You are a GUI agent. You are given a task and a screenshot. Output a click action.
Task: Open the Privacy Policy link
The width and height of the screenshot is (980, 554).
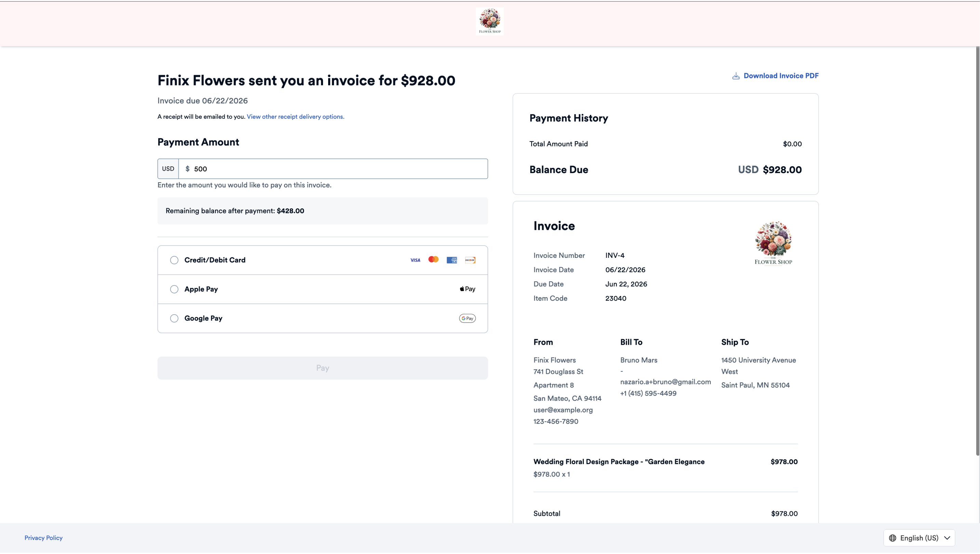point(43,538)
